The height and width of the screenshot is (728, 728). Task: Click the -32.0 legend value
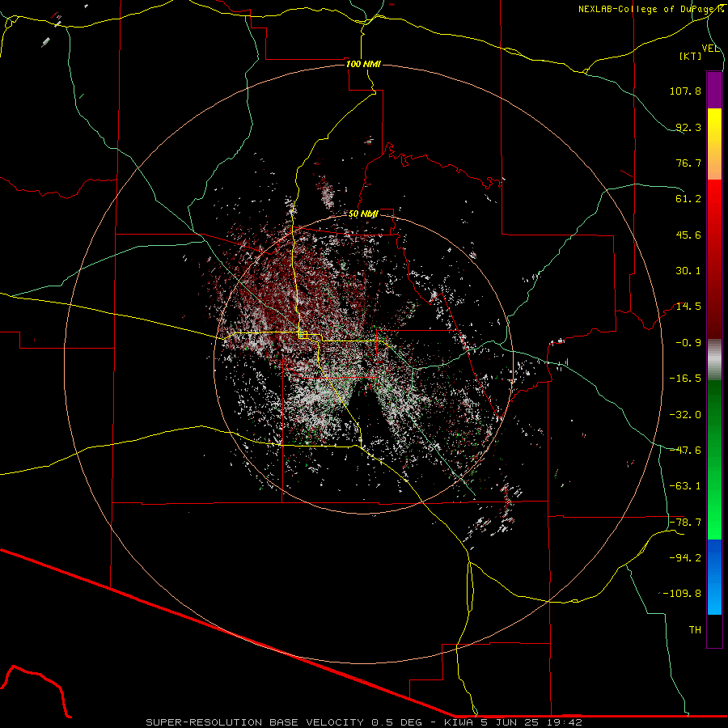point(685,415)
